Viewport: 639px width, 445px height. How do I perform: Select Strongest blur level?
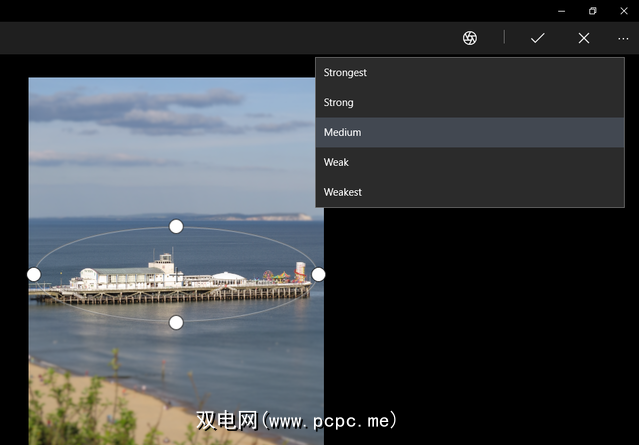(x=470, y=73)
